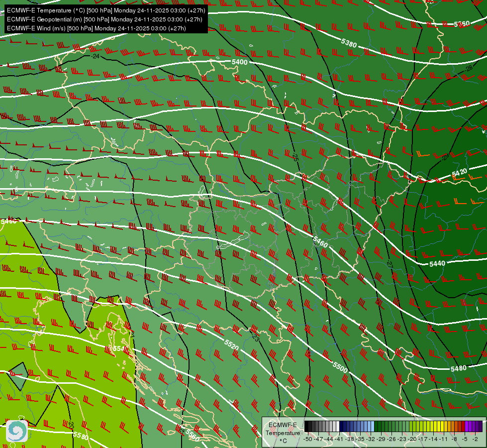Click the -5 value in the legend scale
This screenshot has height=448, width=487.
pyautogui.click(x=465, y=439)
